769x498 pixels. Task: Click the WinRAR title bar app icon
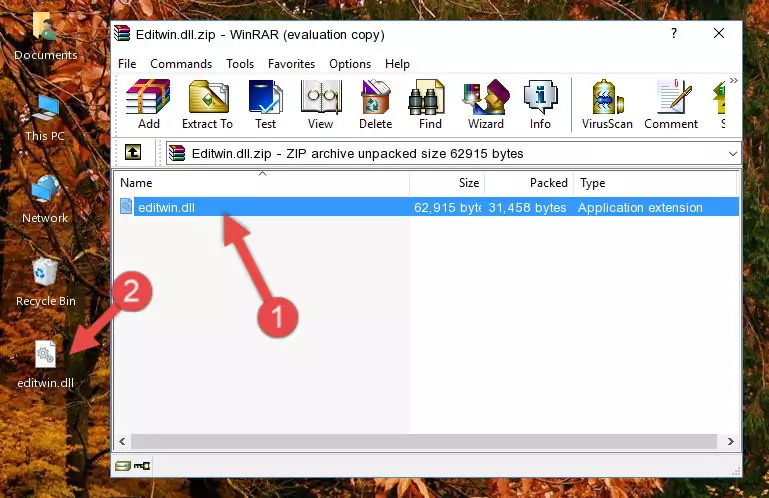[x=122, y=34]
